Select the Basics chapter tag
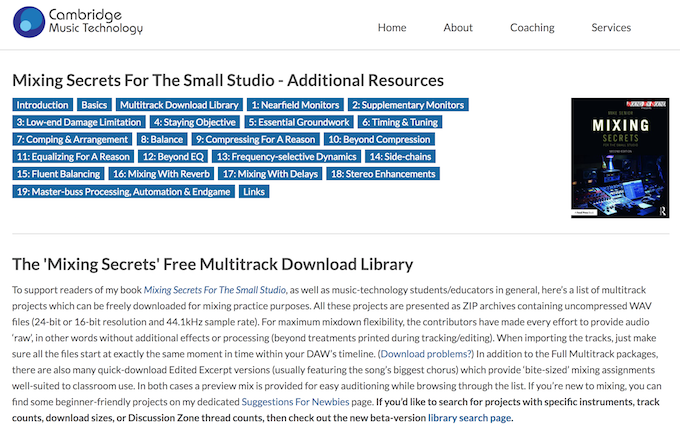Screen dimensions: 680x430 click(x=94, y=105)
